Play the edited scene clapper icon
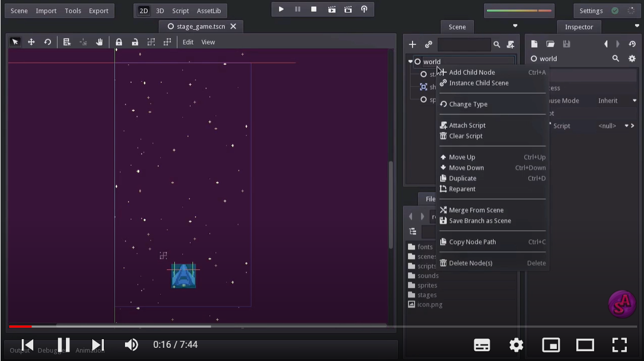 (332, 9)
